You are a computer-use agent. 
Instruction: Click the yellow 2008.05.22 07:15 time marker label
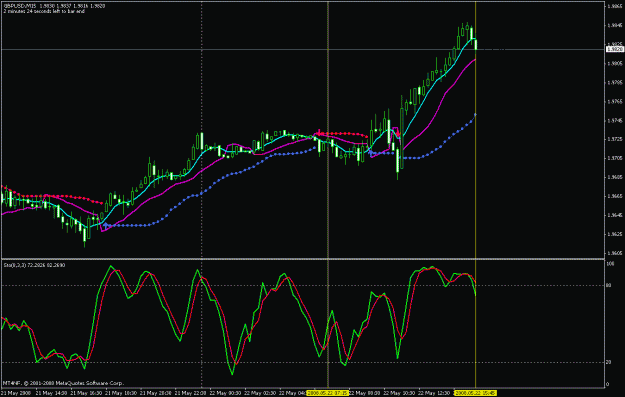pos(328,393)
